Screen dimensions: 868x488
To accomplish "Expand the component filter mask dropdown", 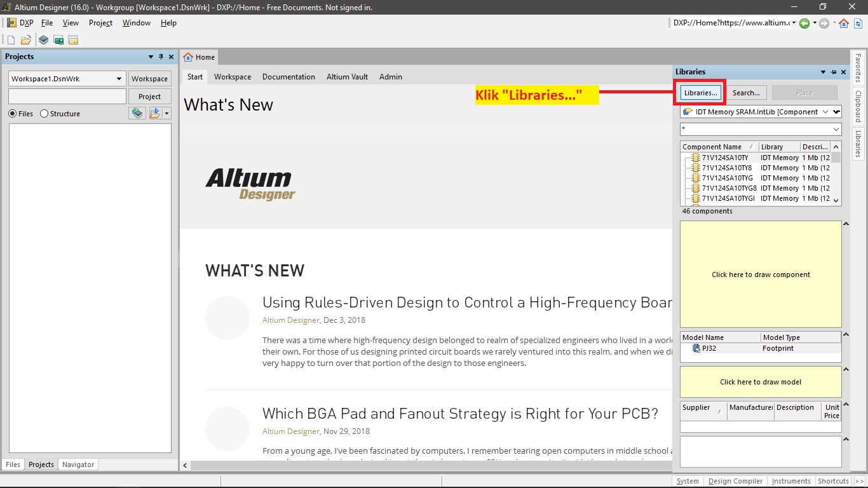I will coord(836,129).
